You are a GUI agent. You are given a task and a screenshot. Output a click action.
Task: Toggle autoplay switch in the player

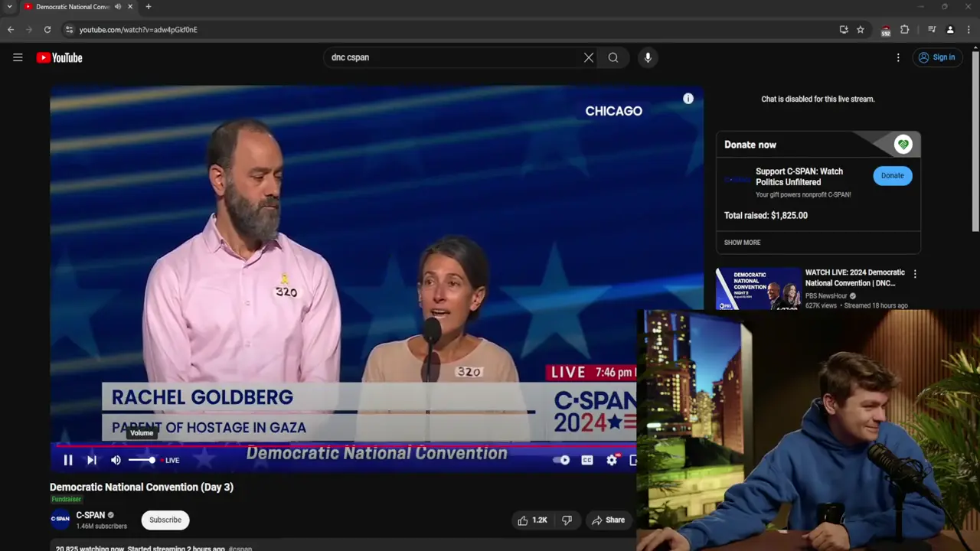(x=563, y=460)
